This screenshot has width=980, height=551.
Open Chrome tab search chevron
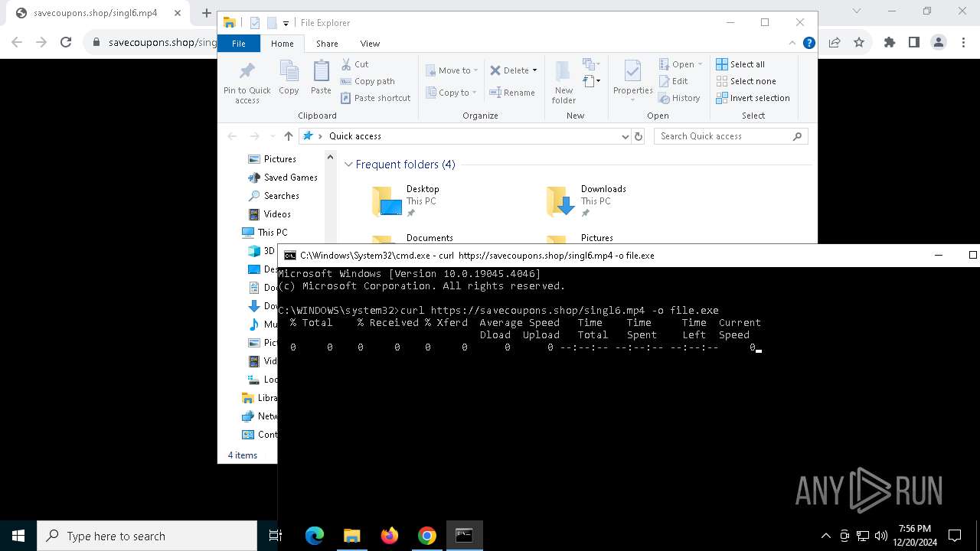pos(857,11)
